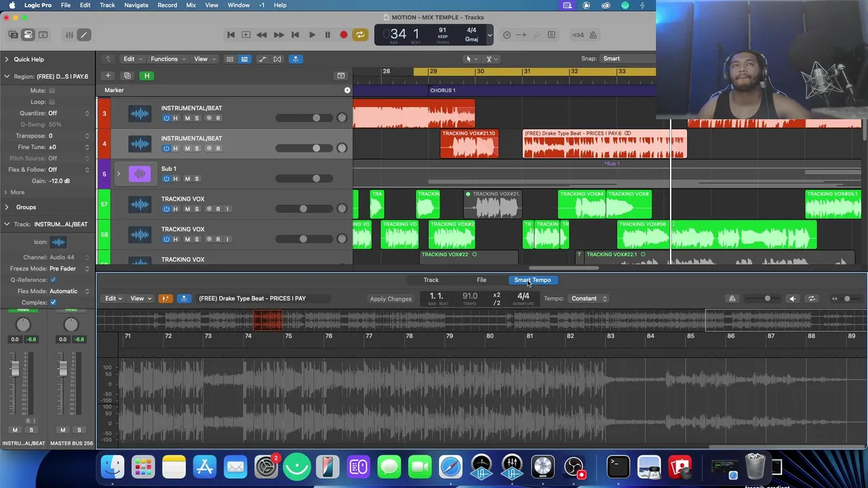Open the editor Edit menu button
Image resolution: width=868 pixels, height=488 pixels.
(x=113, y=298)
